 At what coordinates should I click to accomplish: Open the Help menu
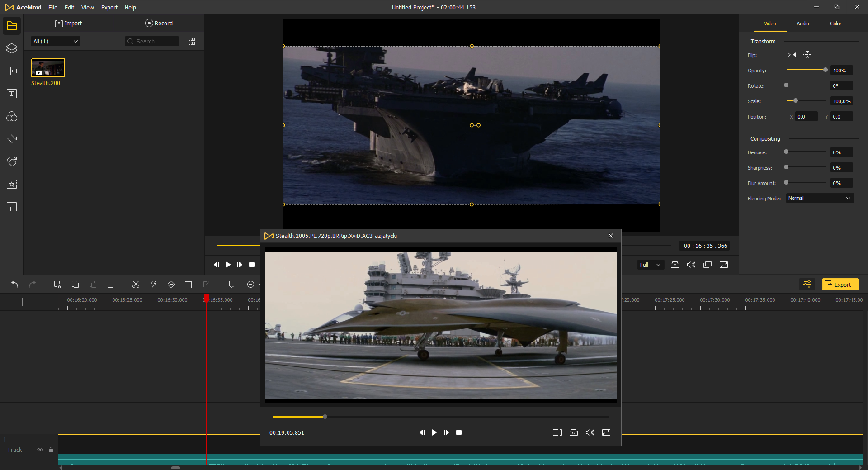tap(130, 7)
